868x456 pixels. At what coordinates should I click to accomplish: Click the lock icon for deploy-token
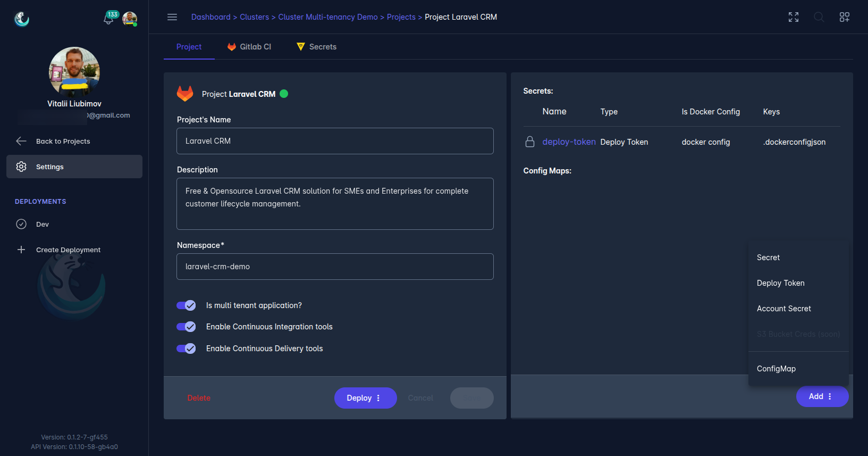[530, 142]
